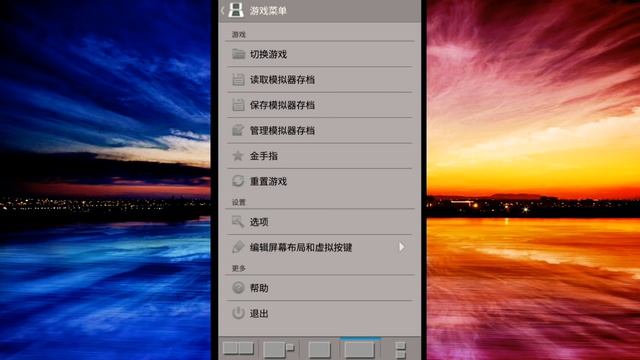Click the disk icon beside 保存模拟器存档
The height and width of the screenshot is (360, 640).
[238, 105]
